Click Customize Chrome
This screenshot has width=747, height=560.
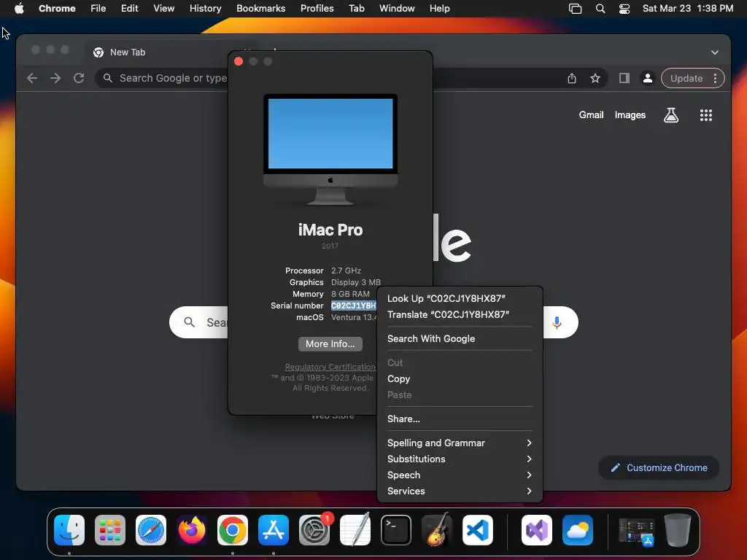pos(659,467)
